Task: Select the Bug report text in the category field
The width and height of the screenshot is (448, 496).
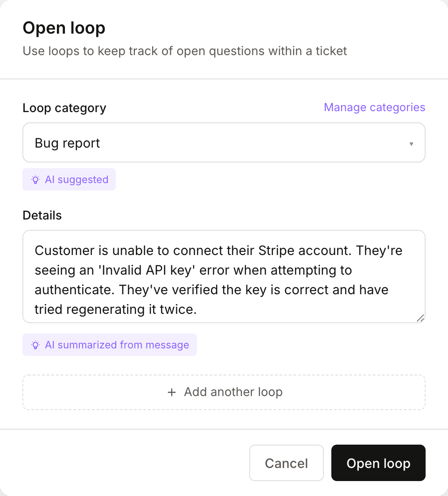Action: [x=67, y=143]
